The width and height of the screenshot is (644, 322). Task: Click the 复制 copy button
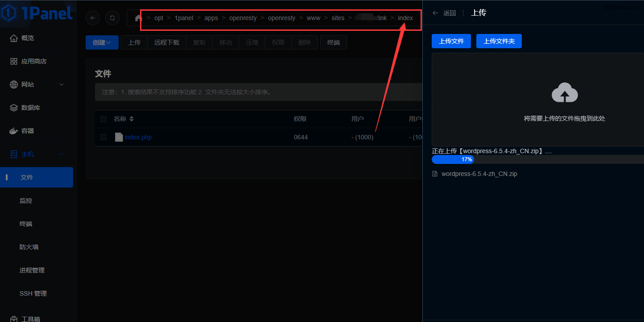tap(199, 42)
